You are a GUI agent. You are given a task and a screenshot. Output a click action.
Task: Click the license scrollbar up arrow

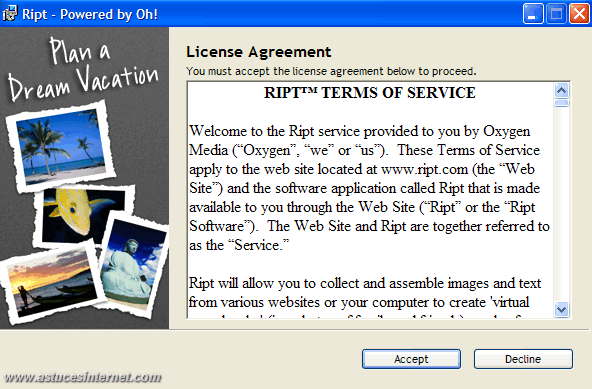(x=561, y=90)
